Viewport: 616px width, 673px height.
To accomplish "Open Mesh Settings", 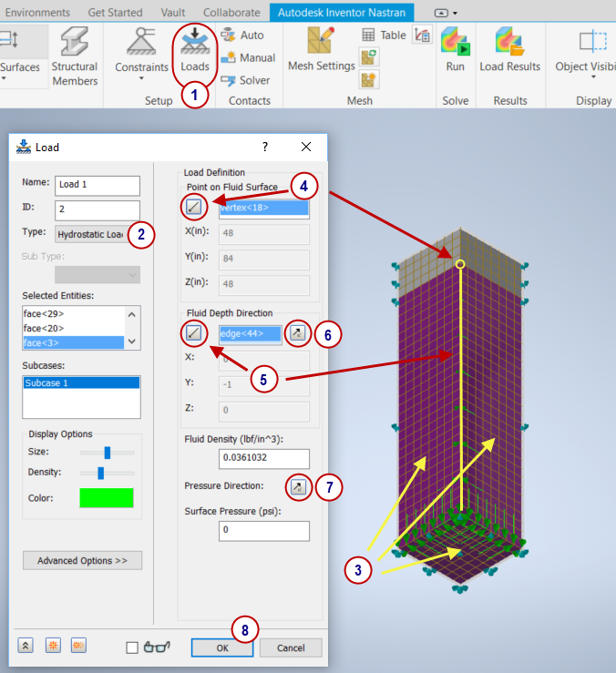I will (x=321, y=49).
